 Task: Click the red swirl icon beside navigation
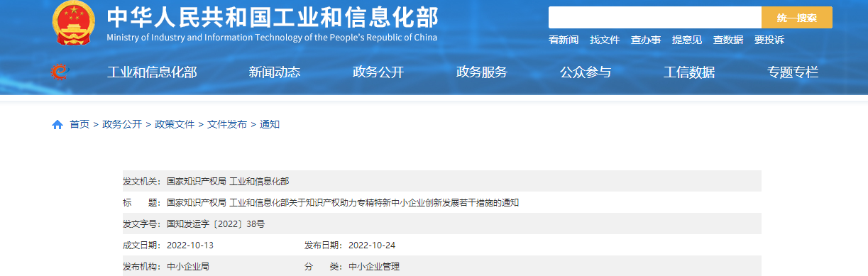click(x=60, y=72)
